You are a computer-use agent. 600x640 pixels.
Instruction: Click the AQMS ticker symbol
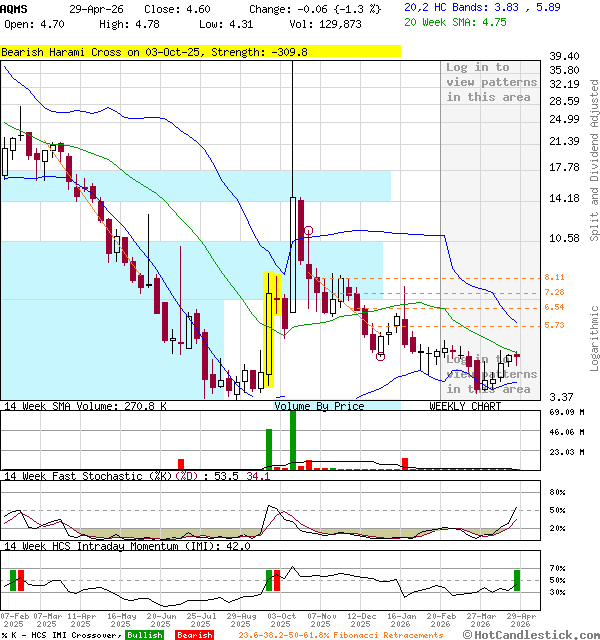[x=14, y=8]
